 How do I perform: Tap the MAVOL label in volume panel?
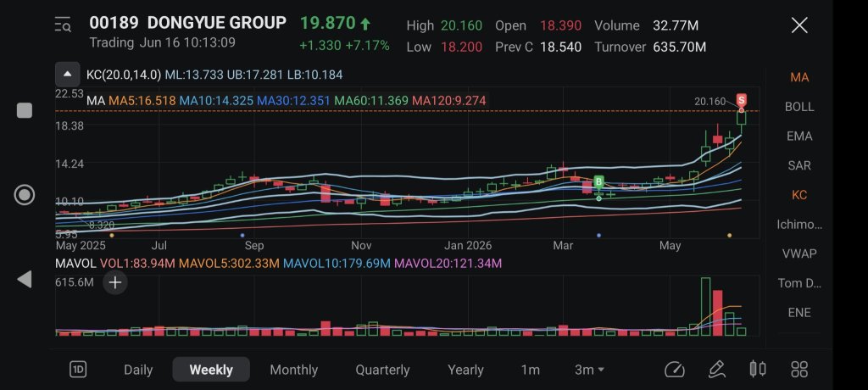point(75,264)
